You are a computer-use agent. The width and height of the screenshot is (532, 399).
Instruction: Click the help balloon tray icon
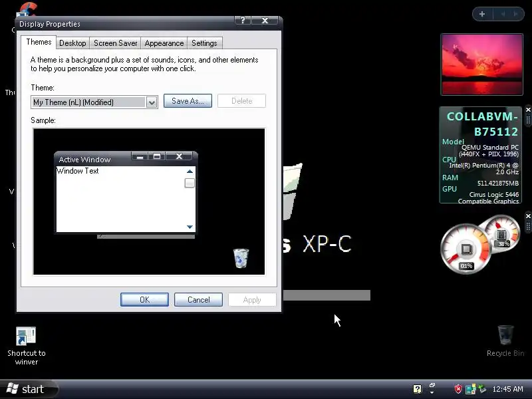[x=418, y=389]
